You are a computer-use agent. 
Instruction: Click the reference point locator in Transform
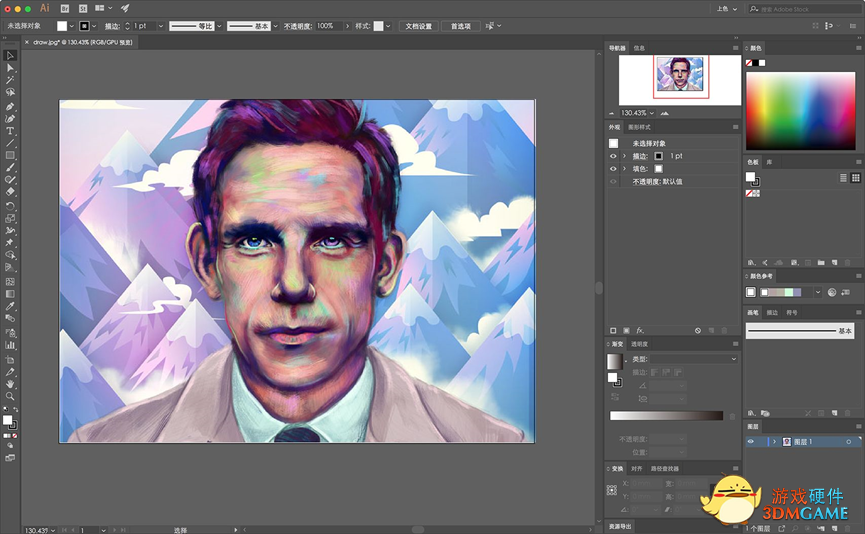point(612,490)
